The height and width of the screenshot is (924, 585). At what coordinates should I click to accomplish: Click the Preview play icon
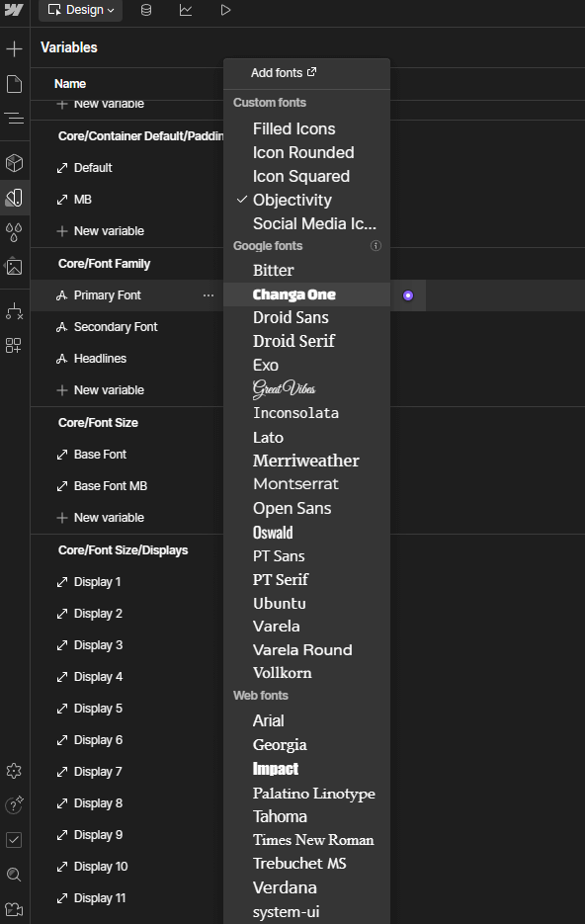pyautogui.click(x=225, y=10)
